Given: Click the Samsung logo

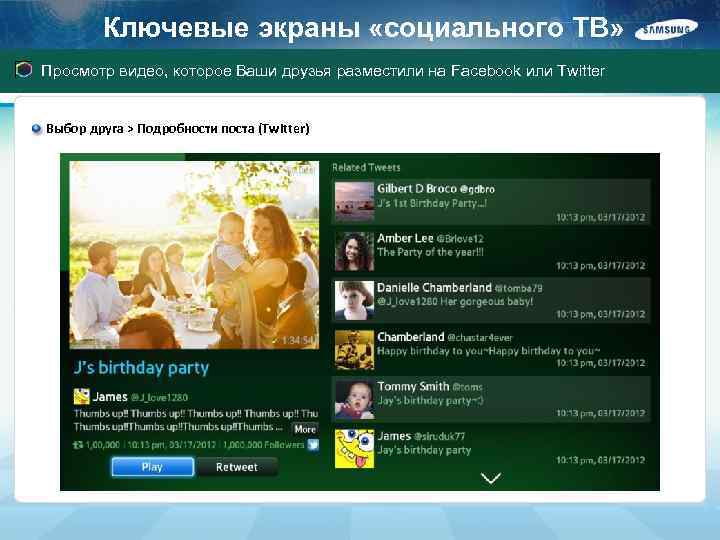Looking at the screenshot, I should point(666,29).
